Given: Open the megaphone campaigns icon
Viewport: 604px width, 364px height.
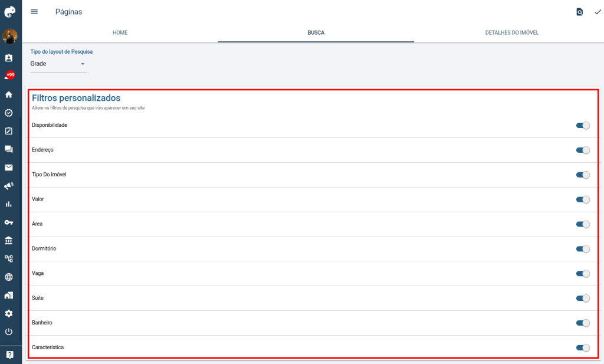Looking at the screenshot, I should 9,186.
